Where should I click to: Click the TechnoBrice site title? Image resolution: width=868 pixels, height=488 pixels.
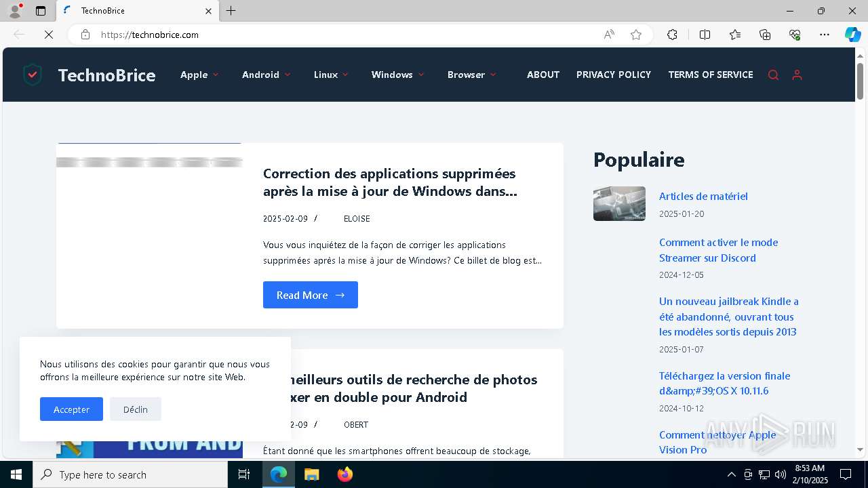(106, 75)
